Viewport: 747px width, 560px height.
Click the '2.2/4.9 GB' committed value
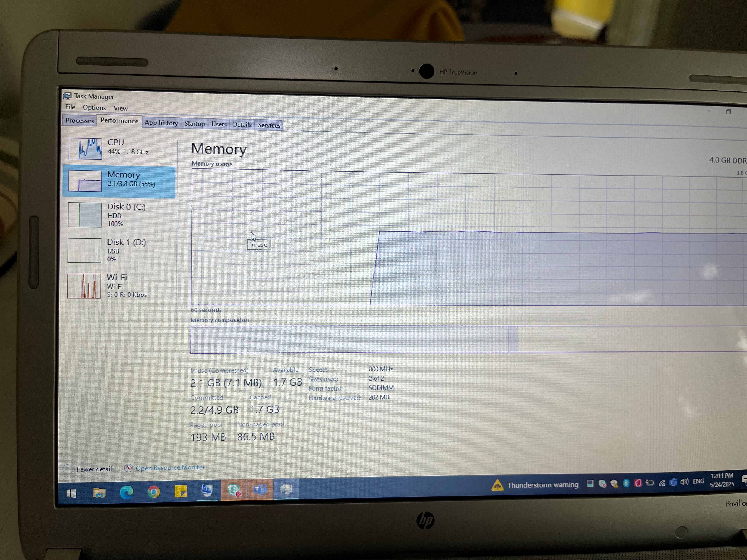(214, 410)
